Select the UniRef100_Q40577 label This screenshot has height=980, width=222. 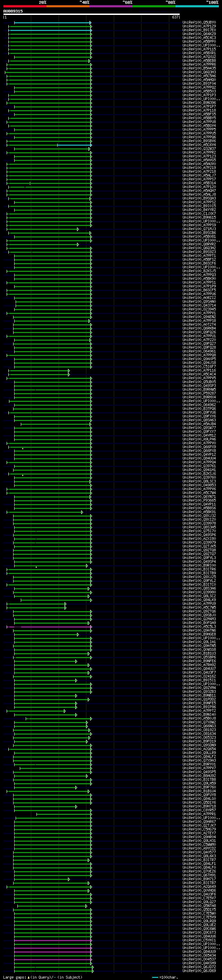[199, 852]
